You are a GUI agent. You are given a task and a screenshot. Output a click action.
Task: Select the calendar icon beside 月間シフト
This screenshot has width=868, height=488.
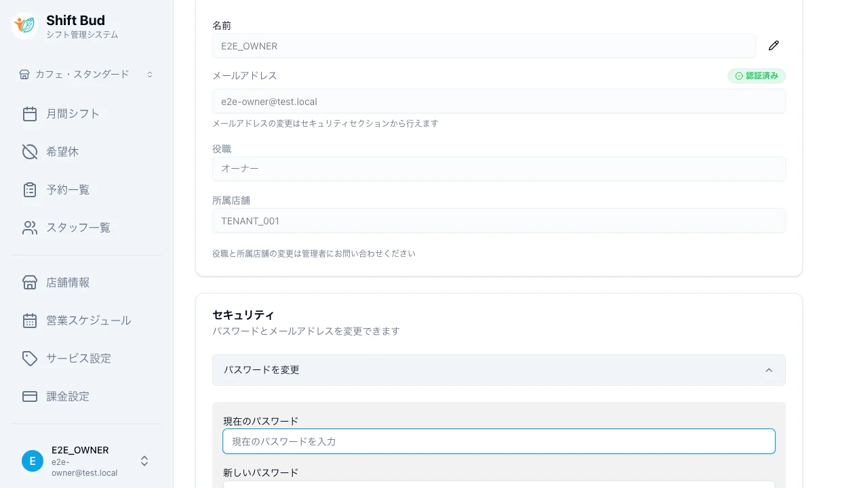click(x=30, y=114)
